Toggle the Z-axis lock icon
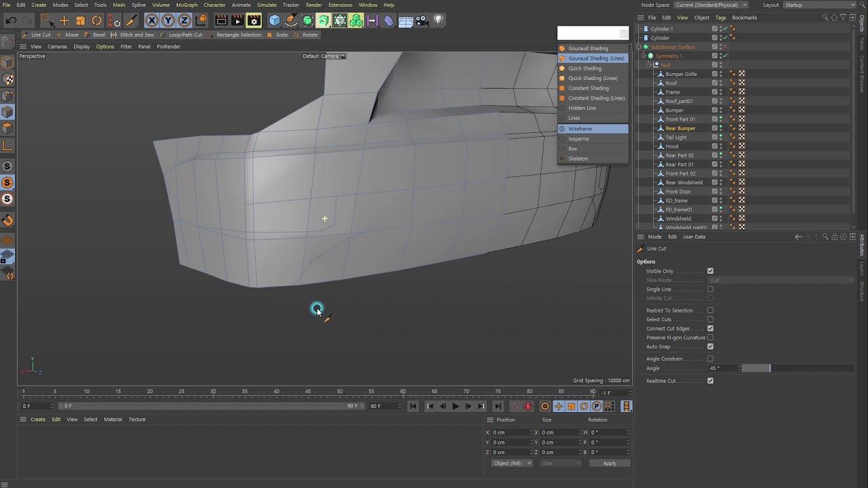Screen dimensions: 868x488 (184, 20)
